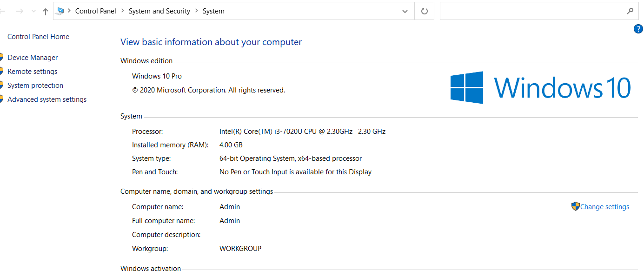Screen dimensions: 644x277
Task: Click the 4.00 GB RAM value
Action: pyautogui.click(x=231, y=145)
